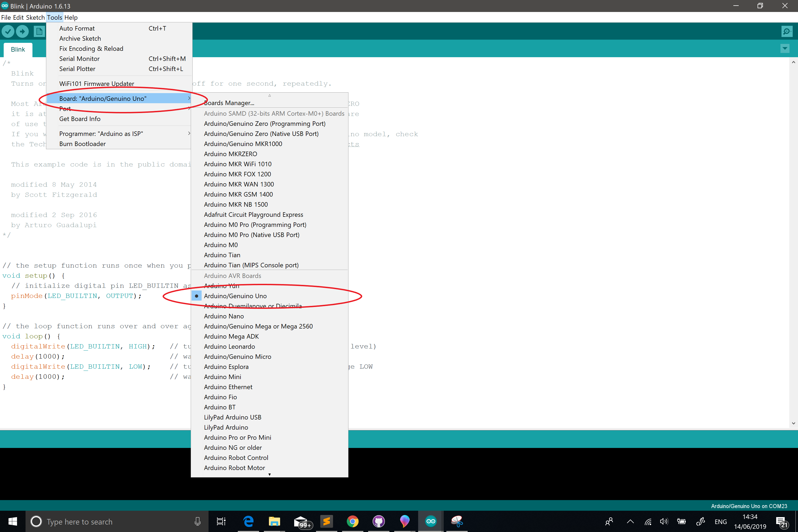Click the Verify checkmark toolbar icon

pyautogui.click(x=8, y=32)
